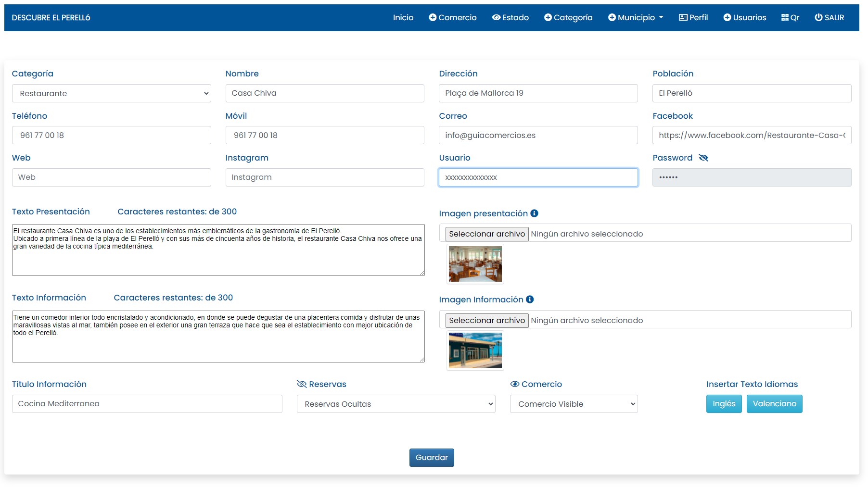Click the plus icon beside Categoría in navbar
This screenshot has height=487, width=868.
point(548,18)
